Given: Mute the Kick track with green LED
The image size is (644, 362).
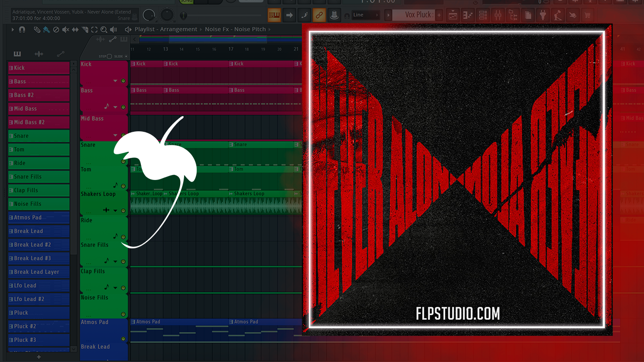Looking at the screenshot, I should pyautogui.click(x=123, y=81).
